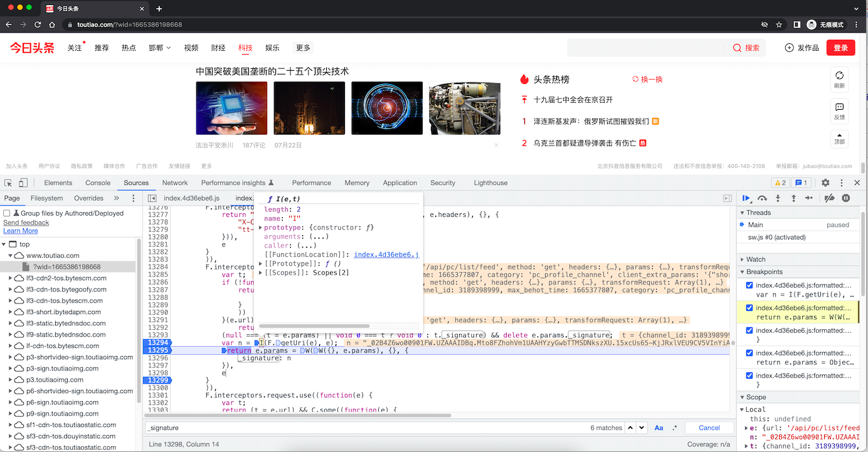Expand lf3-cdn2-tos.bytescm.com node

(11, 278)
